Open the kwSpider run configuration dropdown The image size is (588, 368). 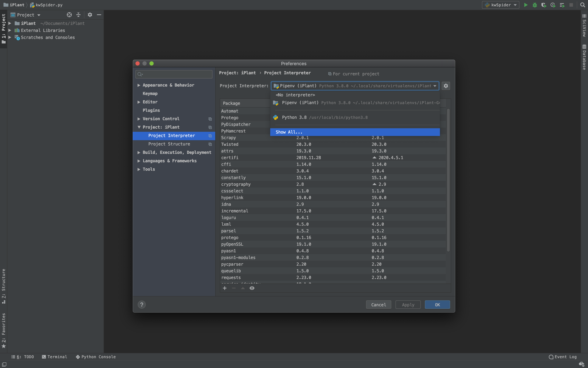click(x=500, y=5)
